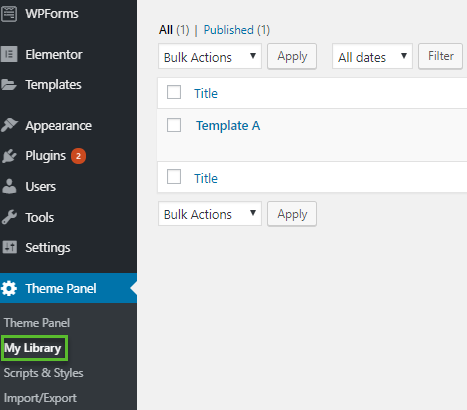Click the WPForms form icon

(9, 14)
